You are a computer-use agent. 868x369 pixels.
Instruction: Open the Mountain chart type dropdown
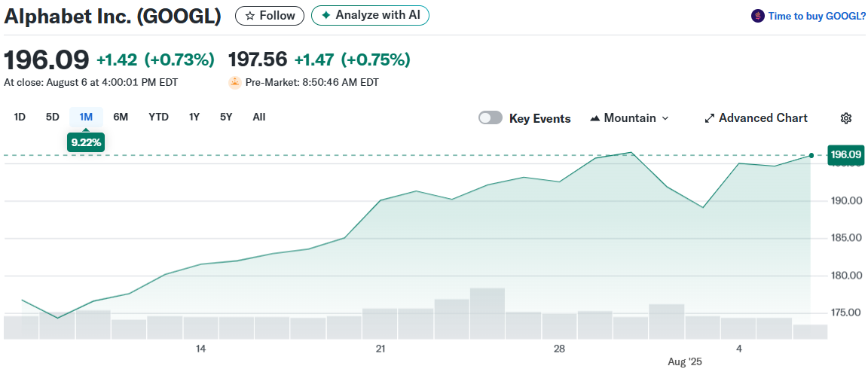[630, 117]
